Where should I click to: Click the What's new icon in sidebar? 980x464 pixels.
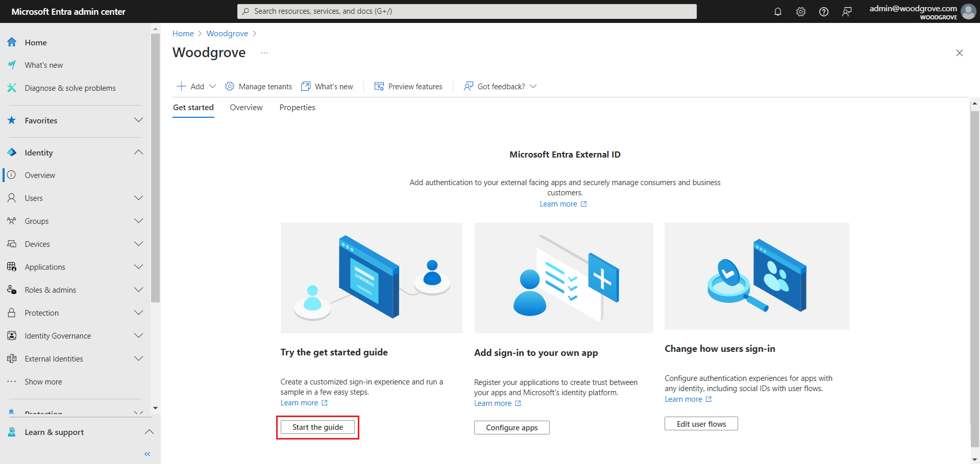[12, 65]
